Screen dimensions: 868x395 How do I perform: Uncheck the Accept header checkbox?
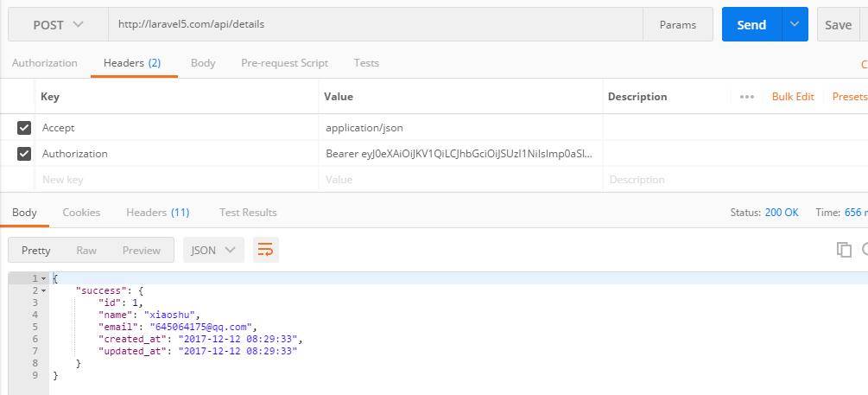24,128
